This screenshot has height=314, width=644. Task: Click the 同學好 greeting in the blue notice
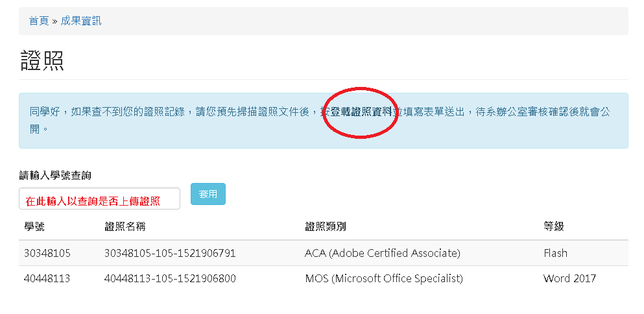click(45, 112)
